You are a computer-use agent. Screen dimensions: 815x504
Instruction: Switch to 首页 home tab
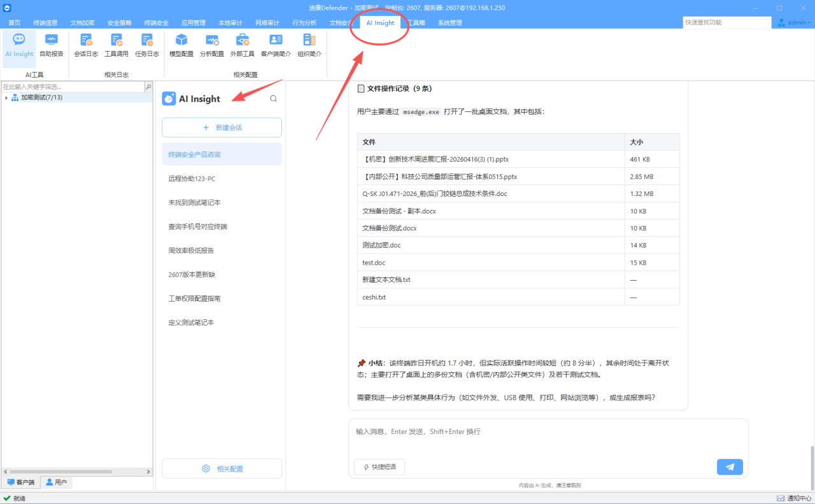14,23
